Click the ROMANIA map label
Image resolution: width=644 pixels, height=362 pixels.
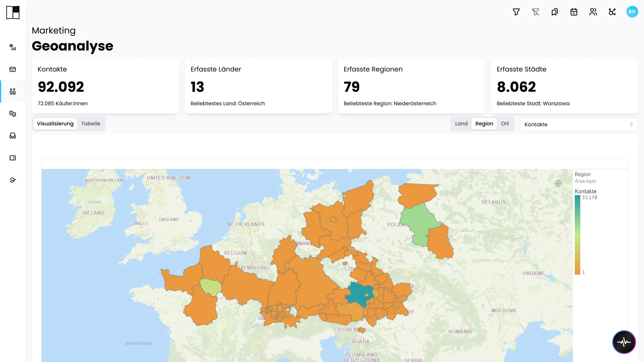click(x=460, y=331)
